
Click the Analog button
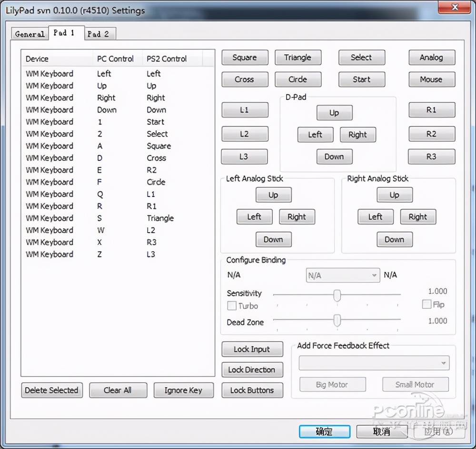coord(431,58)
